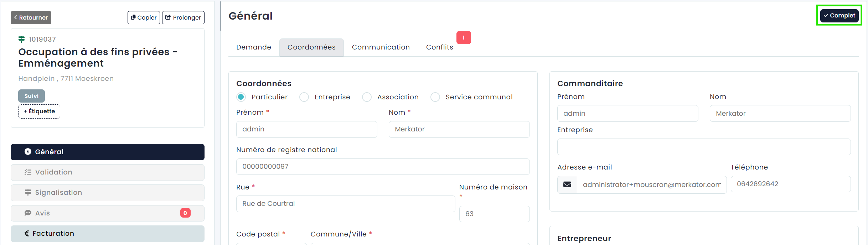Open the Signalisation sidebar section
The height and width of the screenshot is (245, 868).
tap(108, 193)
